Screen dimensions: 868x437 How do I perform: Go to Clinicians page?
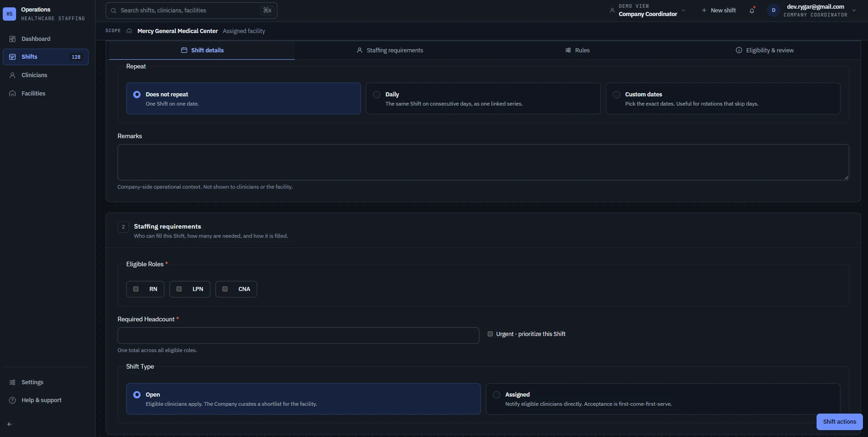click(x=45, y=75)
